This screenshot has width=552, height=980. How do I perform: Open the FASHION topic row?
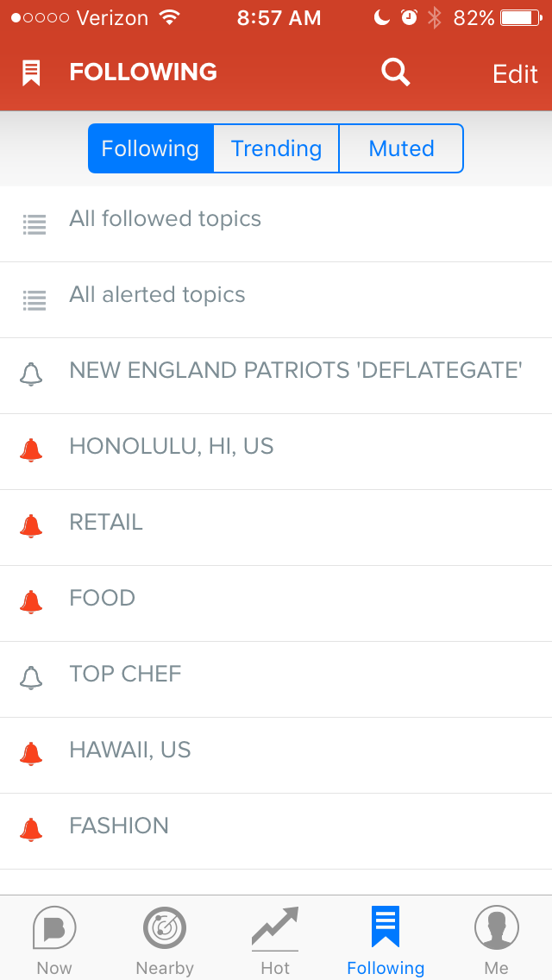276,832
